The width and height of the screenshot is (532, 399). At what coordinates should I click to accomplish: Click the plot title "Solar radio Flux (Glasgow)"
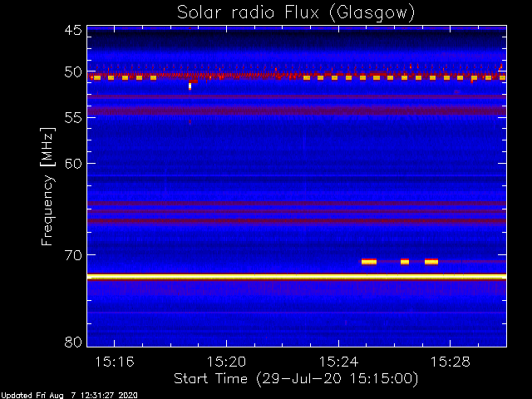pyautogui.click(x=296, y=13)
